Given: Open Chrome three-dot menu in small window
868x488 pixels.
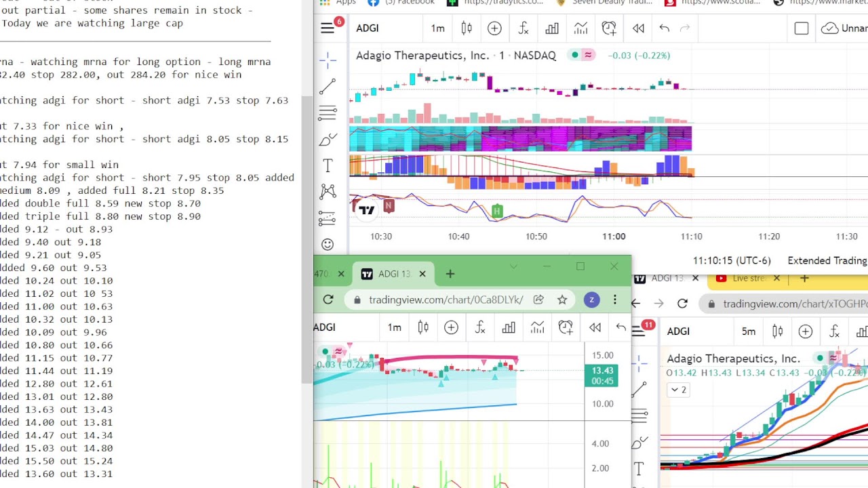Looking at the screenshot, I should click(x=615, y=300).
